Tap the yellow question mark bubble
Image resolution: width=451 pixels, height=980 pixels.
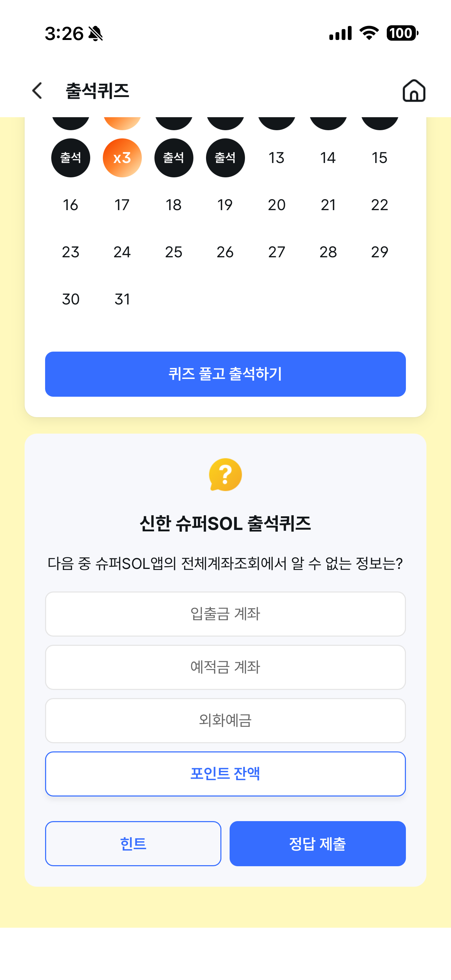point(225,475)
